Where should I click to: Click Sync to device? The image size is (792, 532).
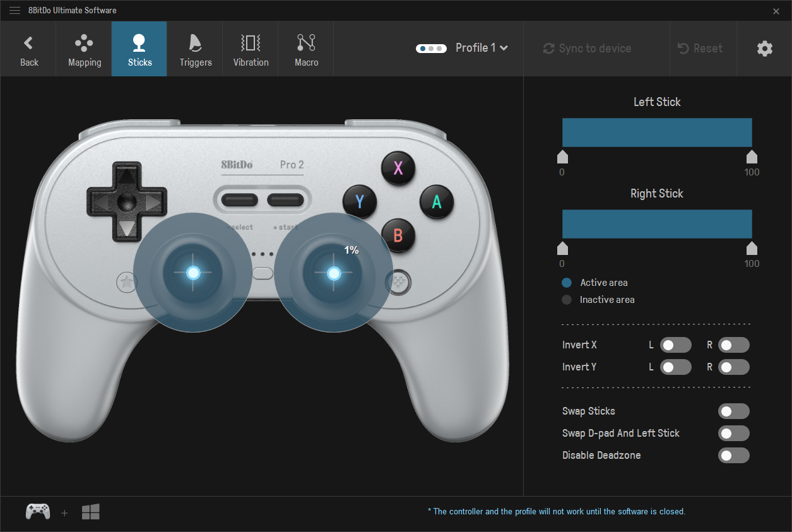pyautogui.click(x=587, y=49)
